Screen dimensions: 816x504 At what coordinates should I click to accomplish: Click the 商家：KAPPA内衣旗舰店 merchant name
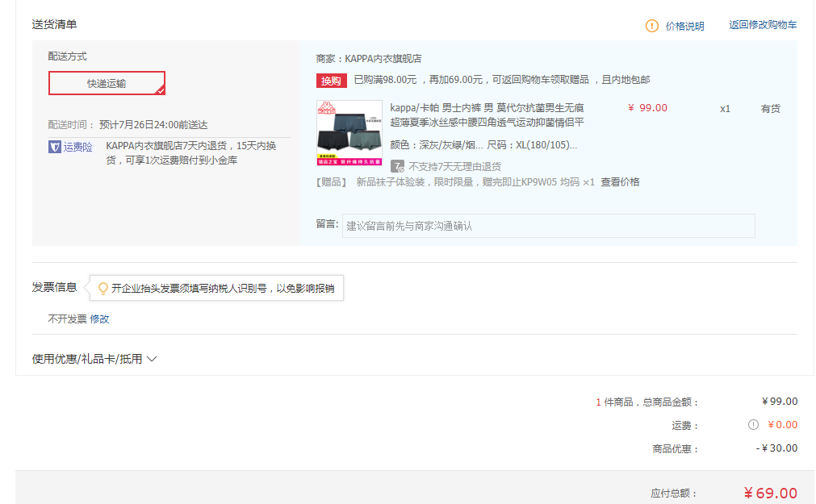point(368,59)
